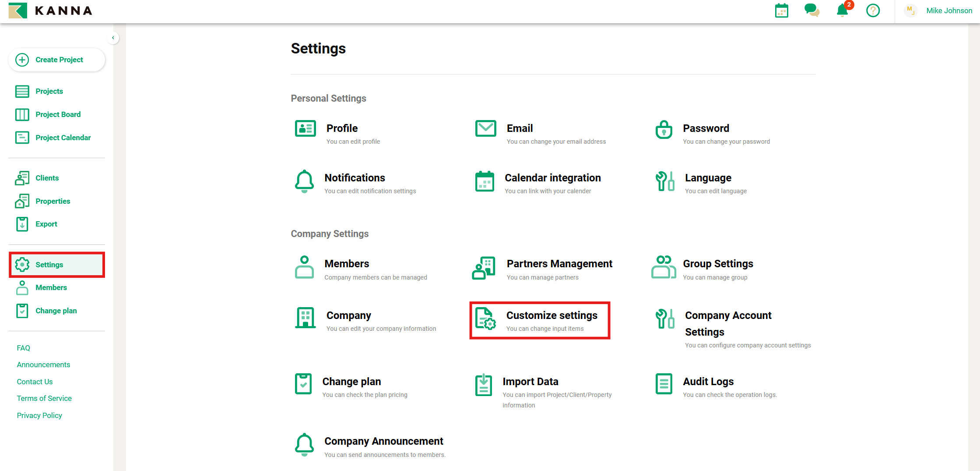Open Email settings to change address
This screenshot has width=980, height=471.
pyautogui.click(x=520, y=128)
